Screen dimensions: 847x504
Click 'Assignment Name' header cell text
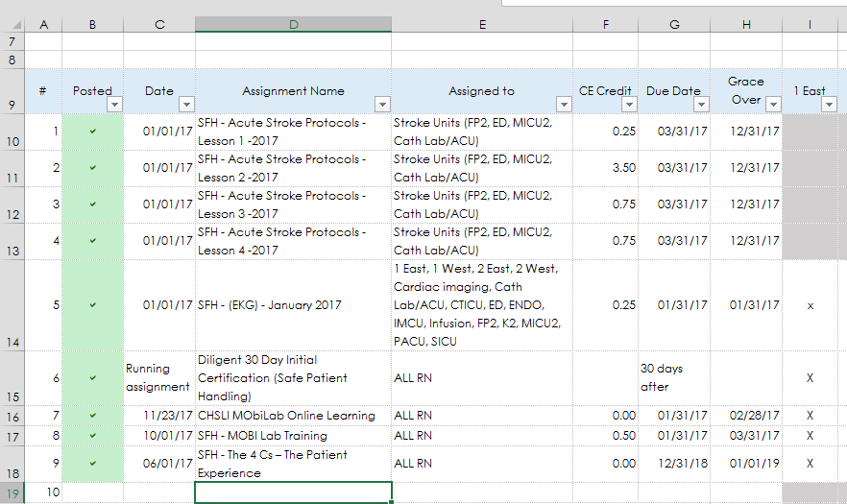pyautogui.click(x=293, y=91)
